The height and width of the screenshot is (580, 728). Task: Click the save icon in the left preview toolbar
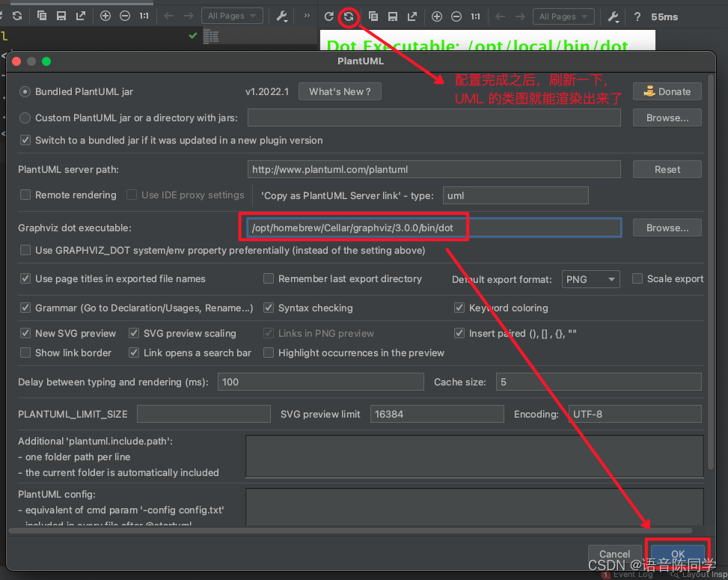coord(61,16)
